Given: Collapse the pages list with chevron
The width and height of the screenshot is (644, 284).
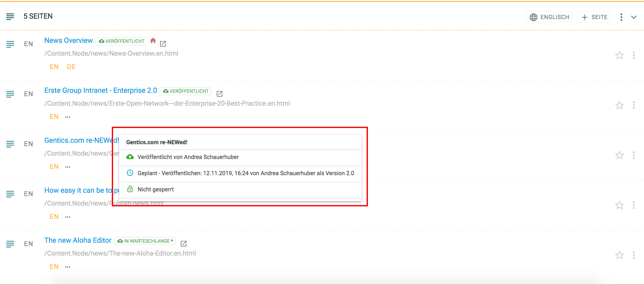Looking at the screenshot, I should [634, 17].
